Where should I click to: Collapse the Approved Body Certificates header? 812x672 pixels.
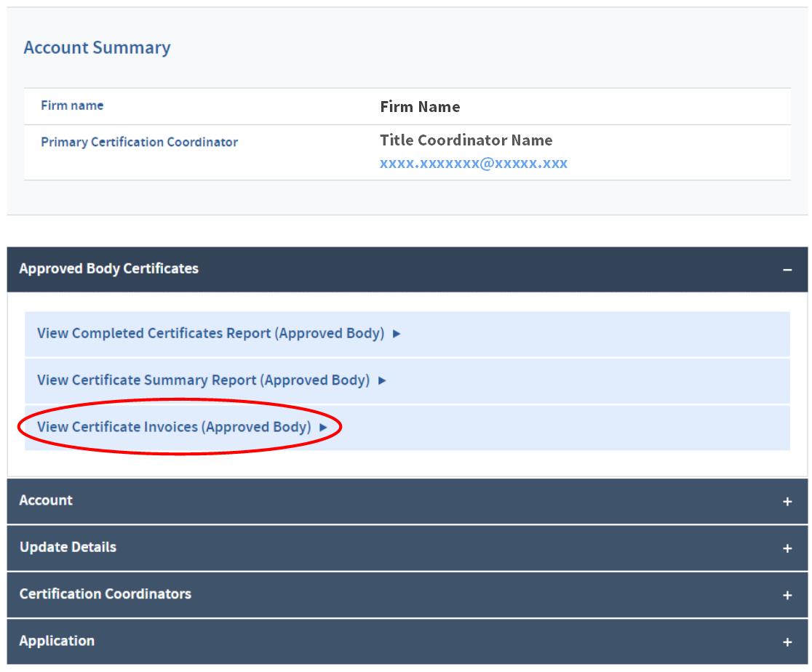click(407, 270)
